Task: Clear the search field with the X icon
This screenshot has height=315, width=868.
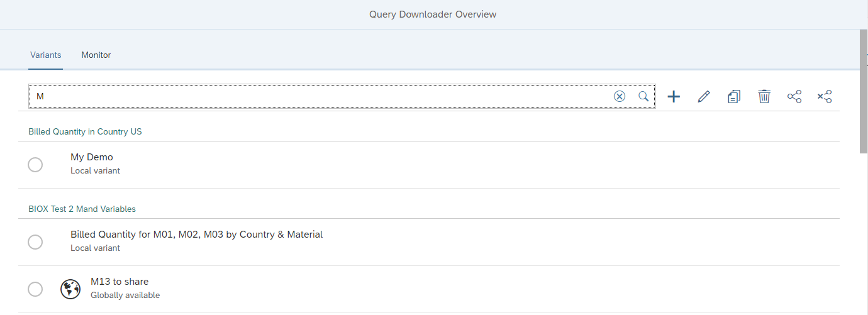Action: (620, 96)
